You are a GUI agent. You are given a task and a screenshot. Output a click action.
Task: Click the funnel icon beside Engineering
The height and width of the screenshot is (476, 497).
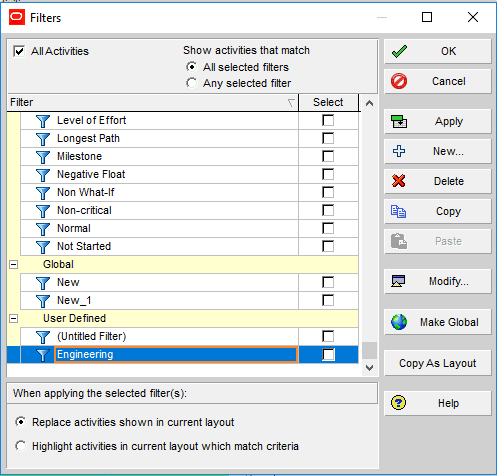[x=43, y=355]
